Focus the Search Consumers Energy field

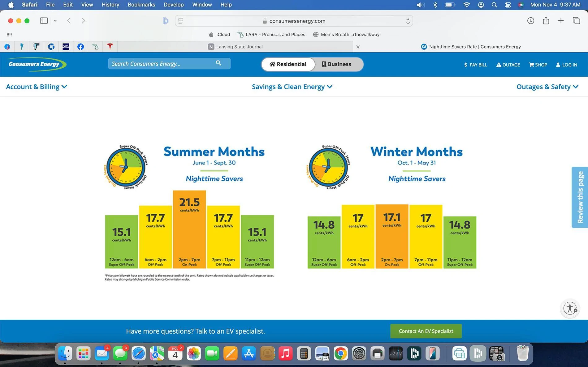tap(169, 64)
